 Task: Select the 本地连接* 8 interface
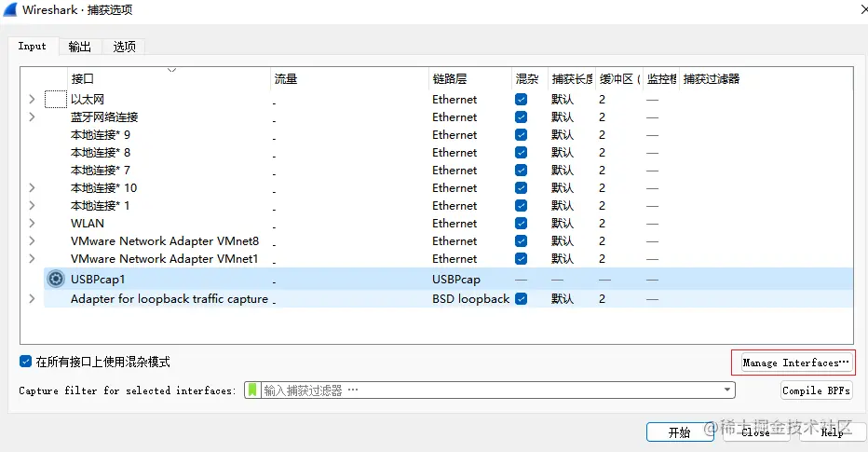click(101, 152)
